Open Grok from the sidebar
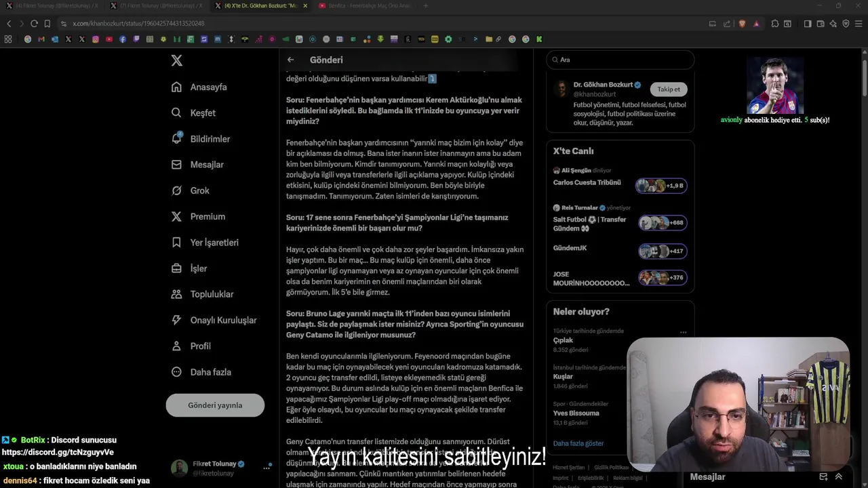This screenshot has height=488, width=868. (x=191, y=190)
